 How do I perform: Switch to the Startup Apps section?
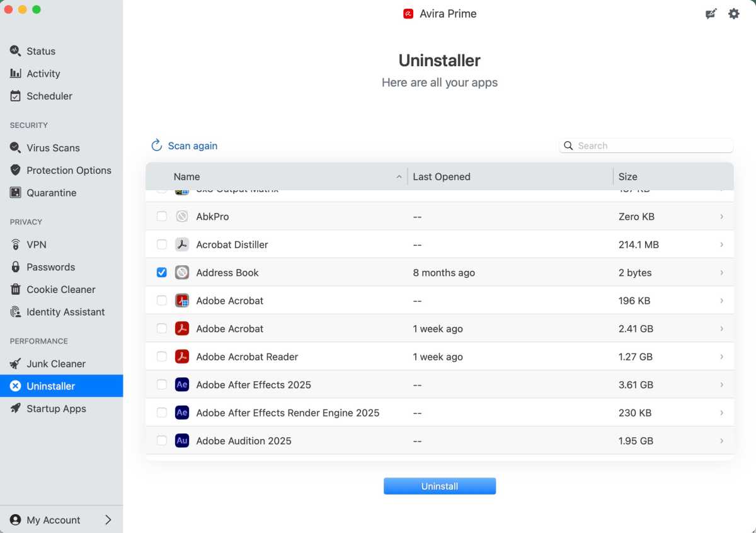point(56,408)
